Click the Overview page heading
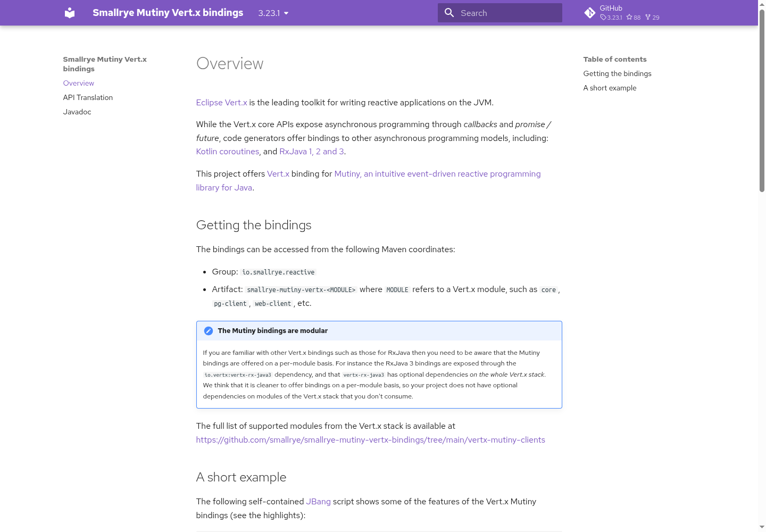 (x=230, y=63)
